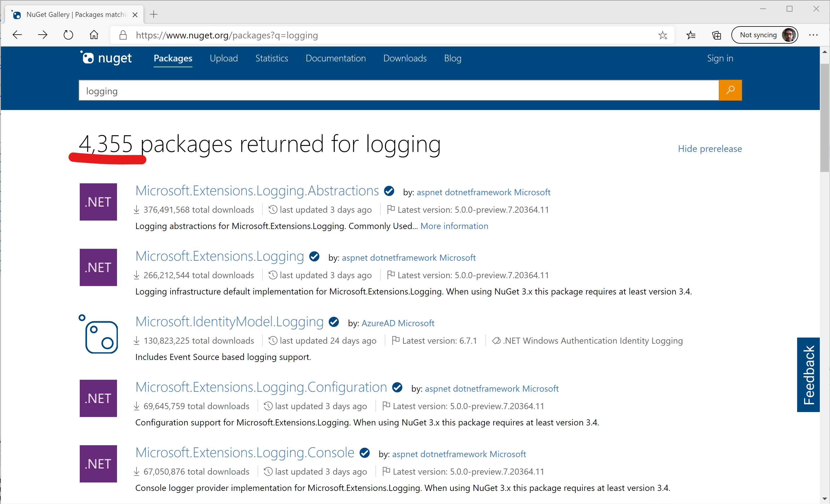This screenshot has height=504, width=830.
Task: Switch to the Packages tab
Action: 173,58
